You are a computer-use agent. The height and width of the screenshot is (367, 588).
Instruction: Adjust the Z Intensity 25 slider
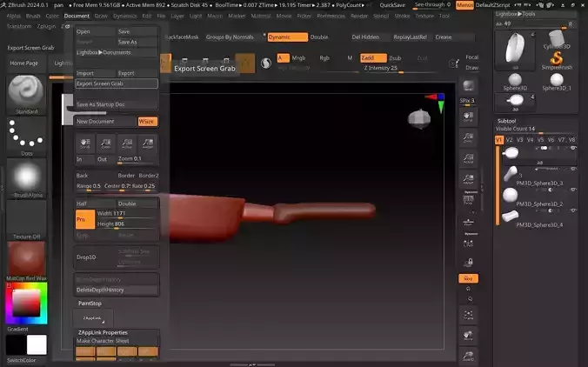click(x=398, y=68)
